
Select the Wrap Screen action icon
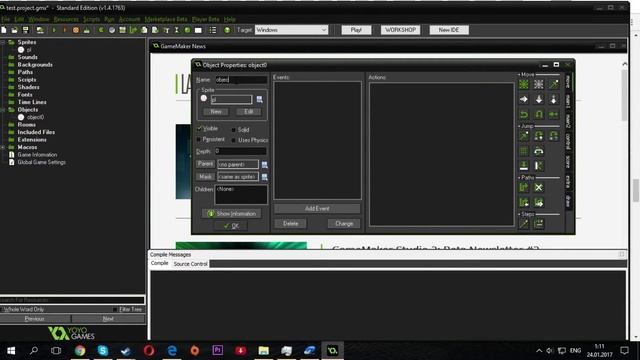coord(539,151)
